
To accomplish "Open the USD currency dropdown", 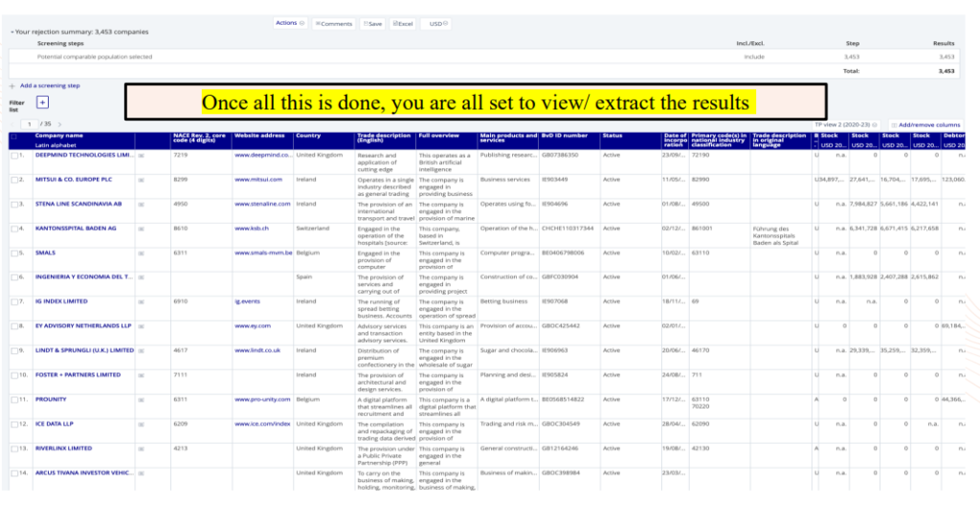I will tap(437, 24).
